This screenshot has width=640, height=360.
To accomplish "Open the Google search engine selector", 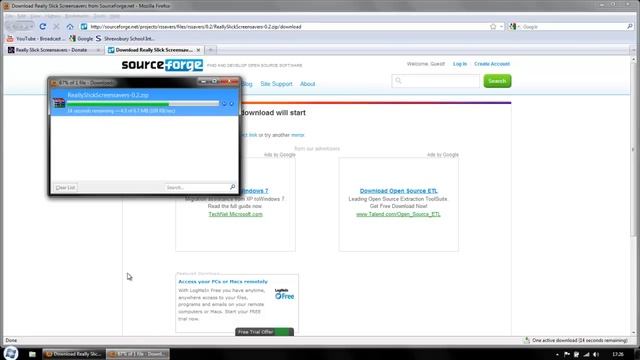I will pyautogui.click(x=513, y=27).
